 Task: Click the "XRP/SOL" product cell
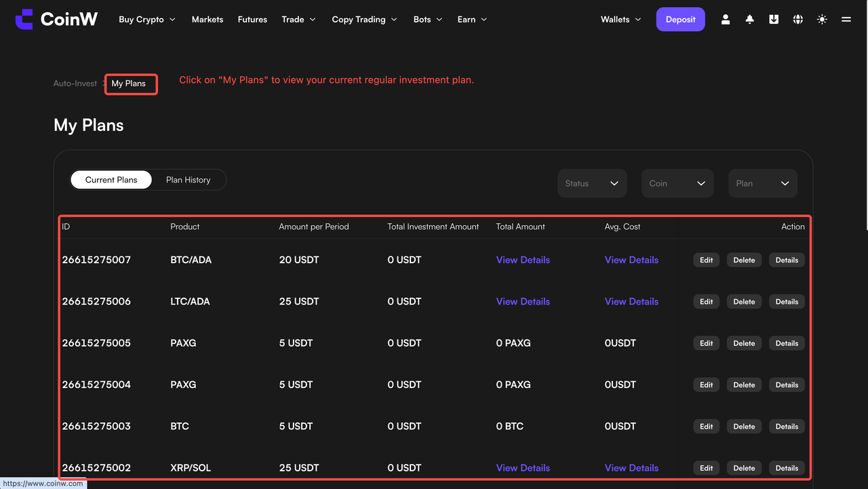coord(191,468)
